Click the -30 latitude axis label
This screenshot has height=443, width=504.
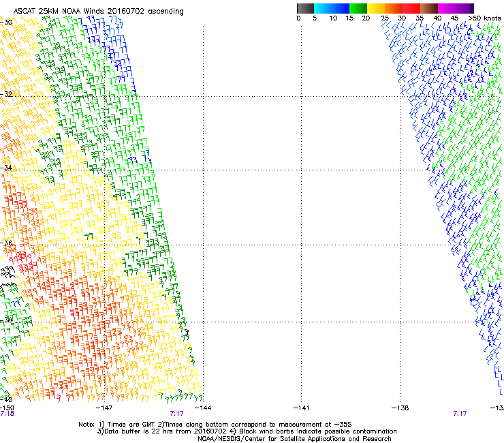coord(5,22)
